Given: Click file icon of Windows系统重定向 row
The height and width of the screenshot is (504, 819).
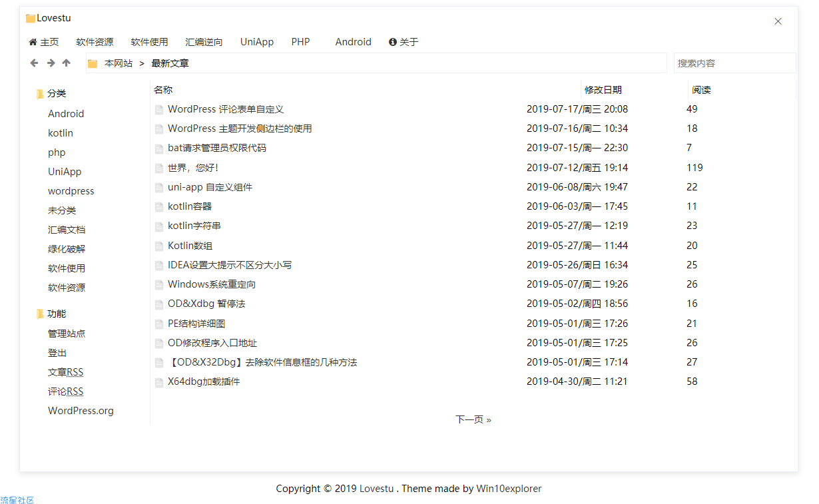Looking at the screenshot, I should (159, 285).
